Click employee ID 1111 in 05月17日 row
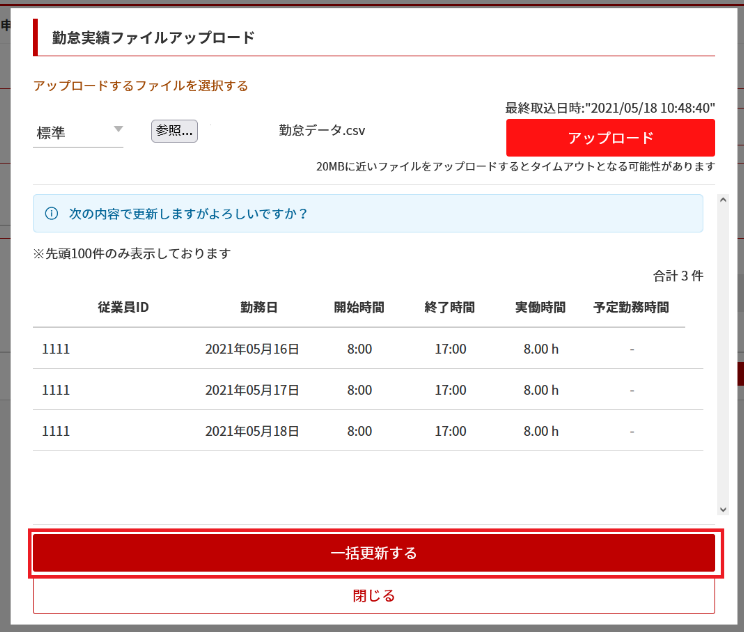Viewport: 744px width, 632px height. [x=56, y=390]
